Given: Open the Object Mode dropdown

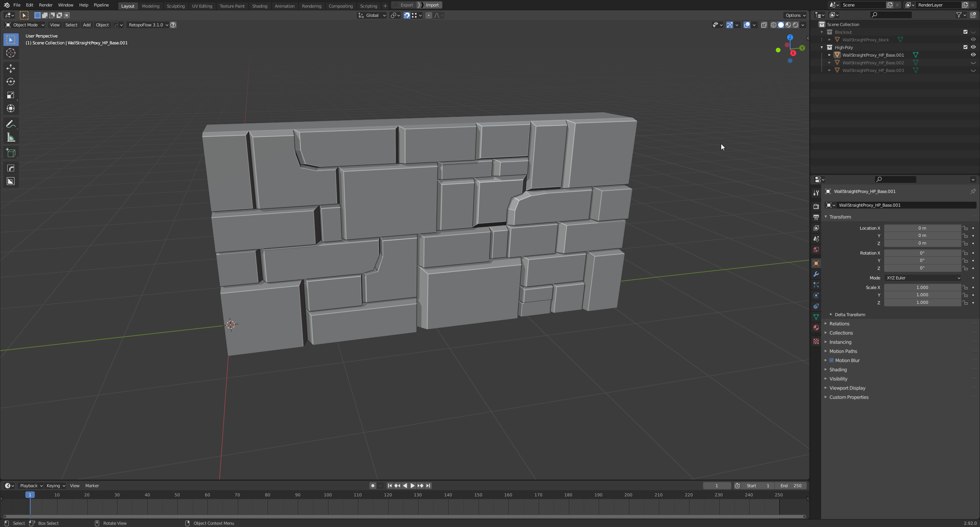Looking at the screenshot, I should point(24,25).
